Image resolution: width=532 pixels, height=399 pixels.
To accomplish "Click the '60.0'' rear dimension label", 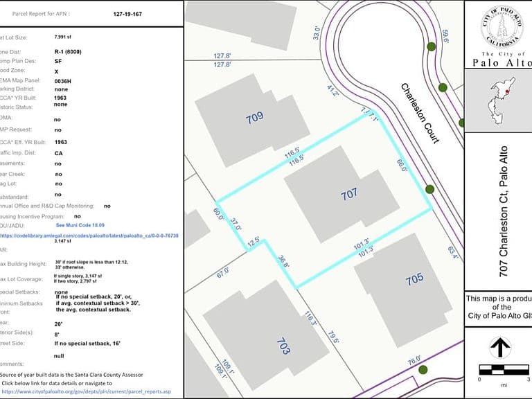I will click(x=218, y=215).
